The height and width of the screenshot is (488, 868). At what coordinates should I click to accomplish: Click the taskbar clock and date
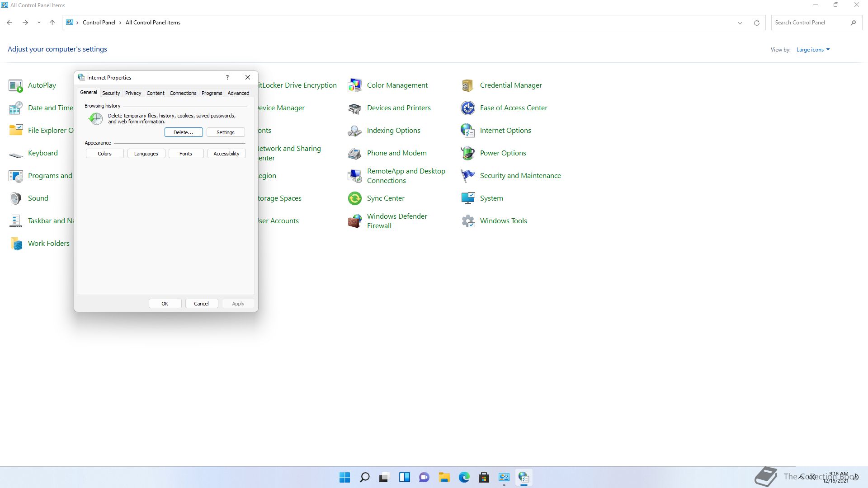click(836, 477)
